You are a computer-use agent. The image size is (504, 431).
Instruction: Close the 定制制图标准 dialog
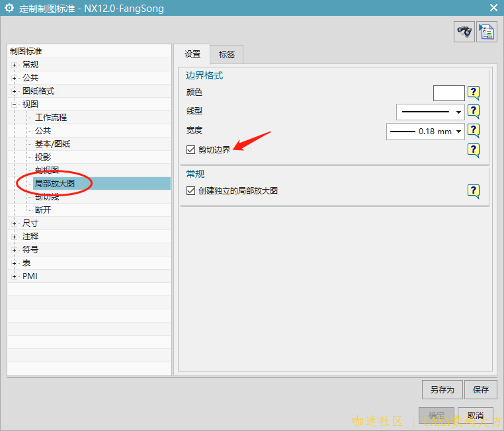493,8
